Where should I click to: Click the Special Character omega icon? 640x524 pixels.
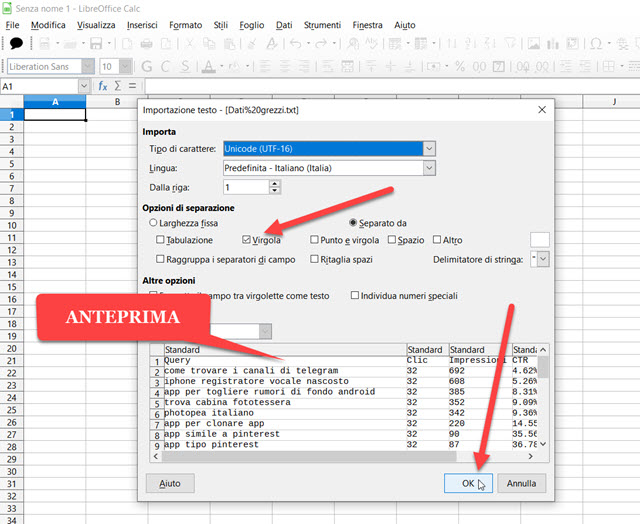pyautogui.click(x=596, y=43)
